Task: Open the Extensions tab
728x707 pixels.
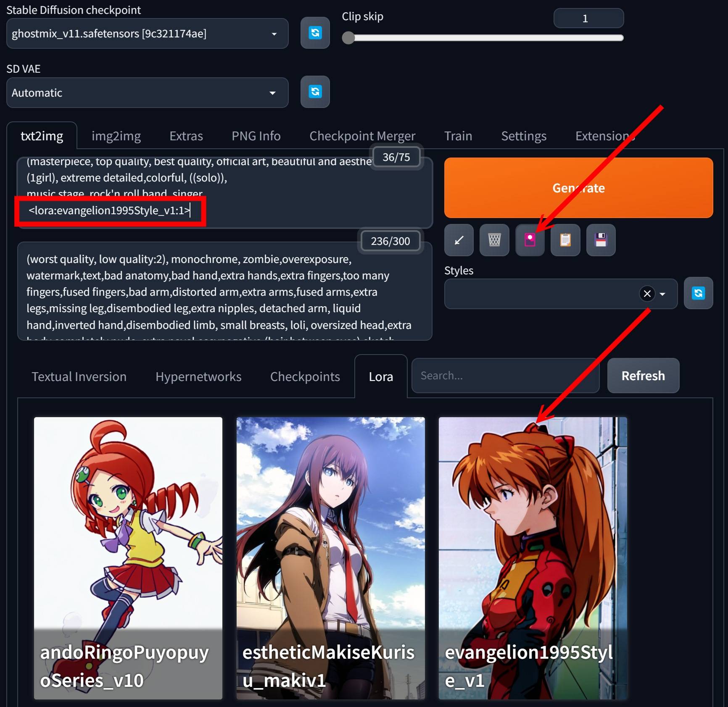Action: [x=605, y=136]
